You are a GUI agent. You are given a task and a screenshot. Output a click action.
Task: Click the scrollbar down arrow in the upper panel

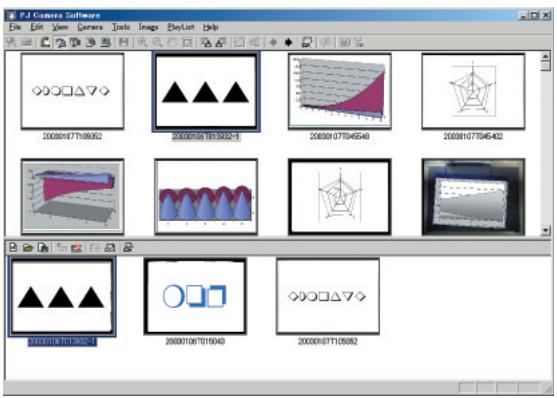tap(546, 230)
